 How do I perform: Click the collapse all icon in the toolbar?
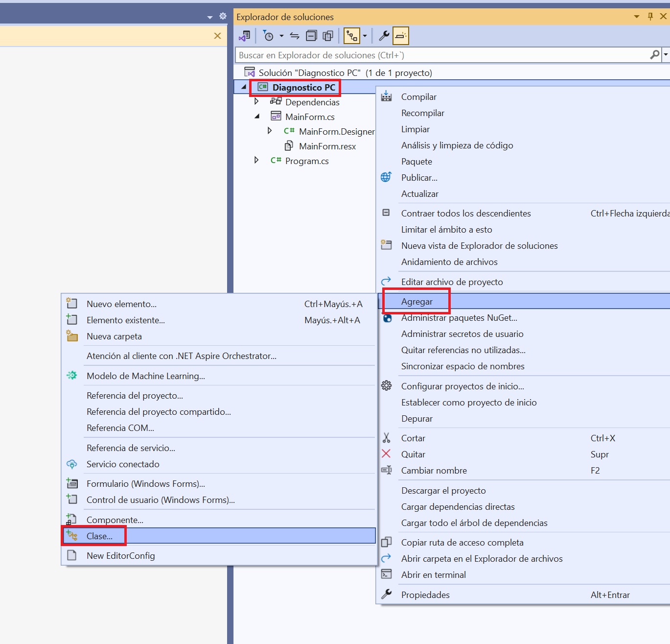point(311,36)
